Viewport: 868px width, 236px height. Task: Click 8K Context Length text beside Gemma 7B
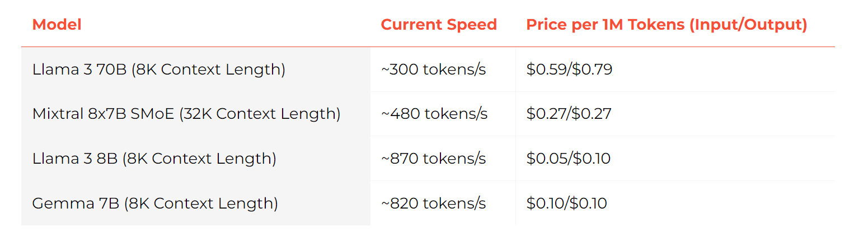tap(200, 203)
